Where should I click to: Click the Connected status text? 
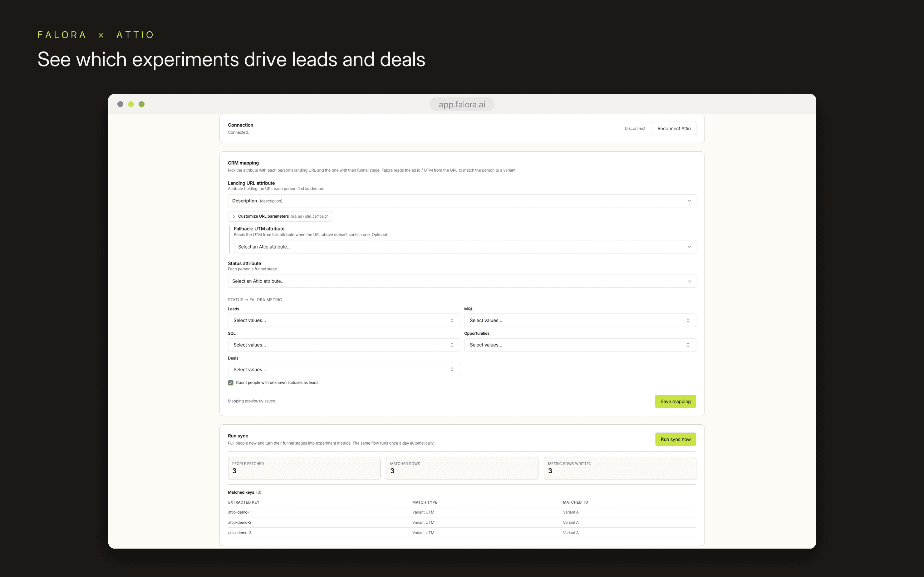[238, 132]
